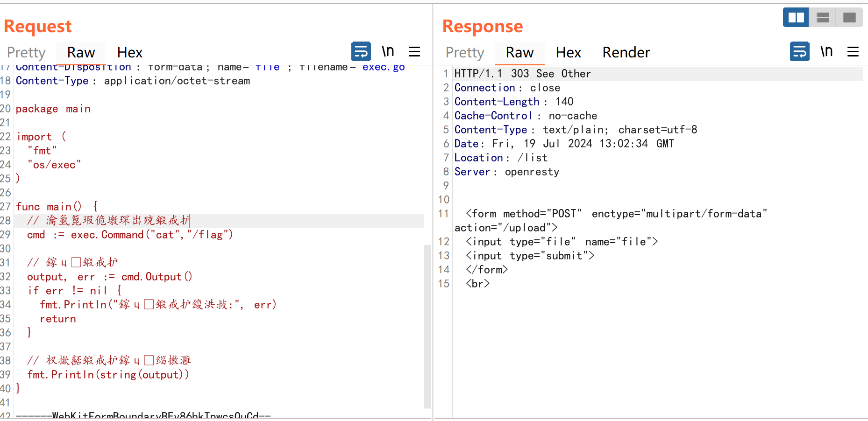Click the 'Date: Fri, 19 Jul 2024' header

564,144
